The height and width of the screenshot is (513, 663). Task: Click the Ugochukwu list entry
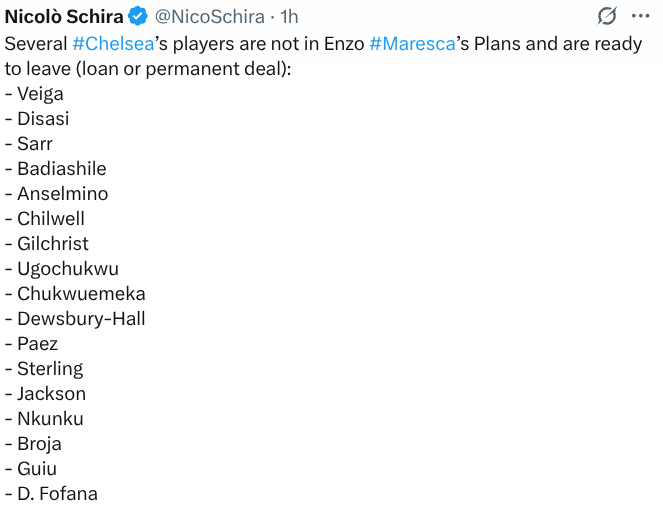(68, 269)
